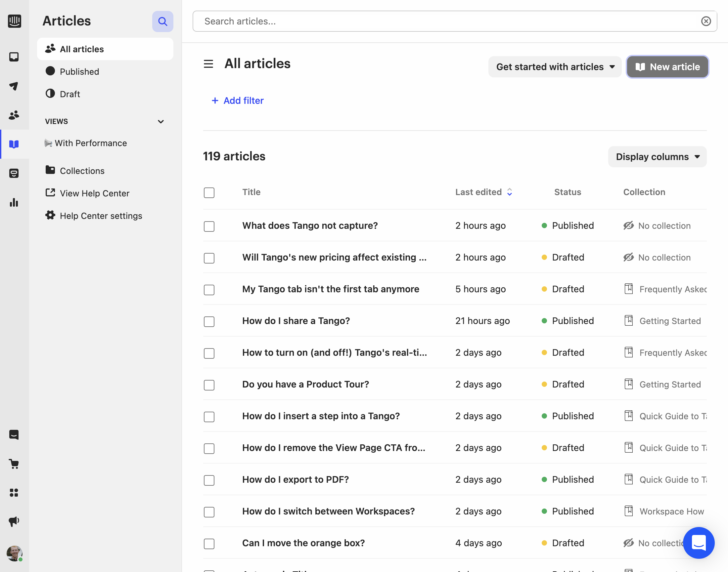Click the Add filter link
The image size is (728, 572).
[x=238, y=101]
